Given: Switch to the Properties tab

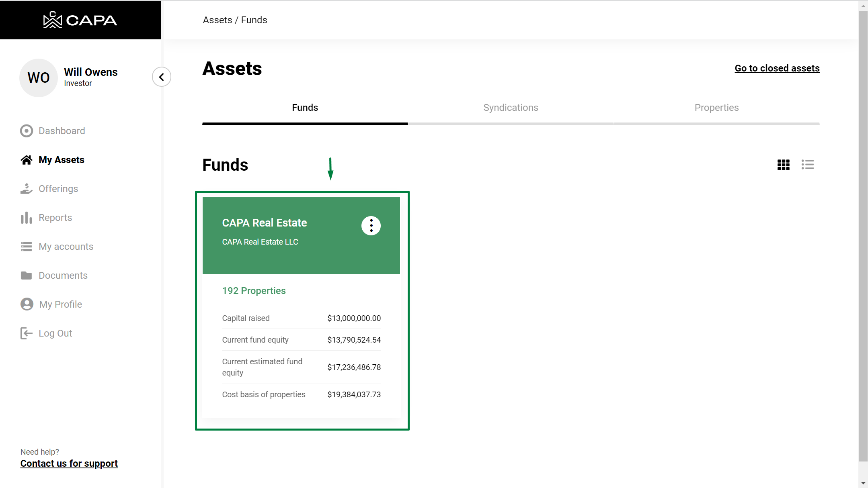Looking at the screenshot, I should [716, 108].
